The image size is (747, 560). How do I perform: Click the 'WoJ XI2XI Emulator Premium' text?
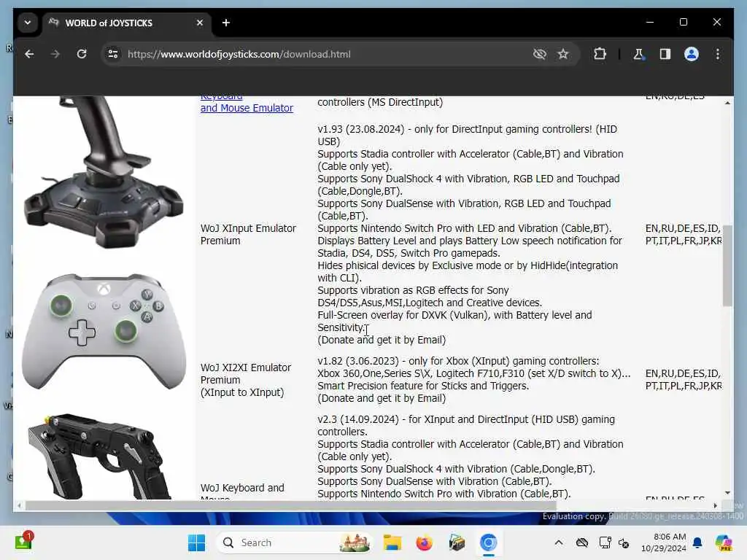(x=245, y=374)
